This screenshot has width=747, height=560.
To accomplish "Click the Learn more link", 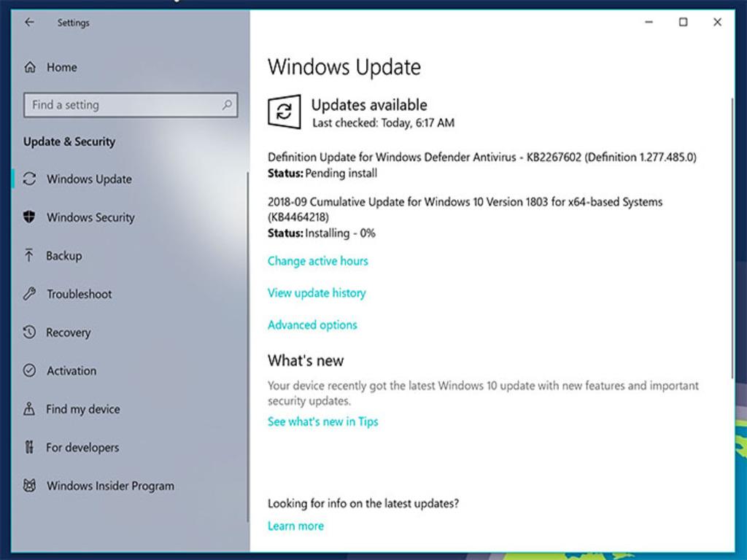I will [295, 526].
